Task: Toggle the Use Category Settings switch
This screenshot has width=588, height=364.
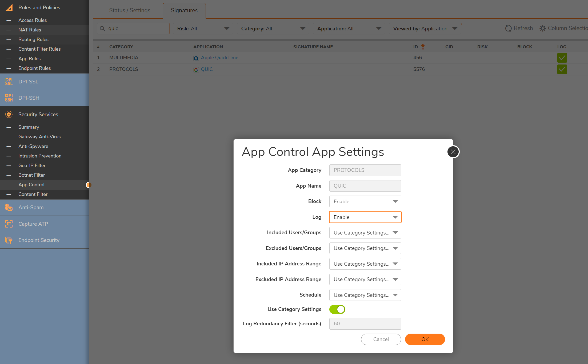Action: 337,309
